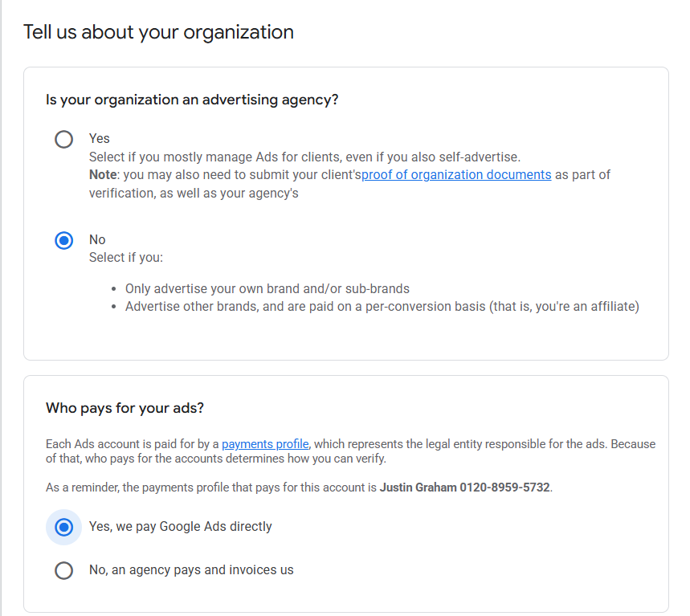Click the 'Only advertise your own brand' bullet
Screen dimensions: 690x616
[x=267, y=288]
